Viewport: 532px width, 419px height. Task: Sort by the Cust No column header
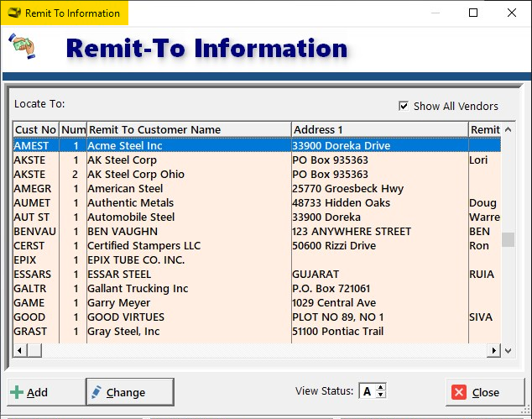point(36,129)
